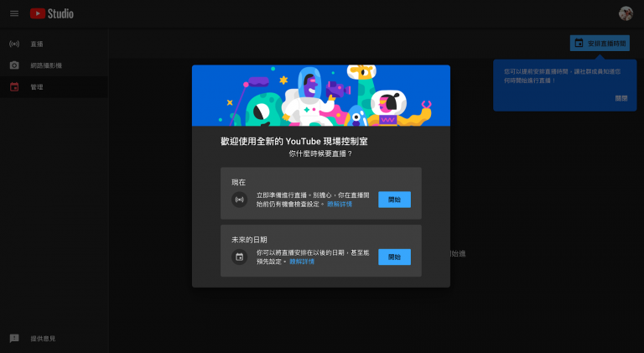Click the 歡迎使用全新的 YouTube 現場控制室 title
This screenshot has width=644, height=353.
(x=294, y=141)
